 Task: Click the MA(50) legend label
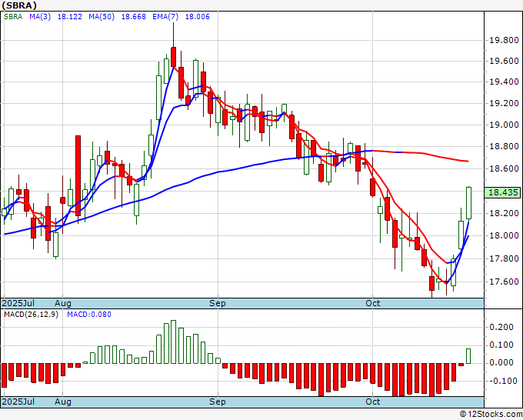(x=102, y=17)
